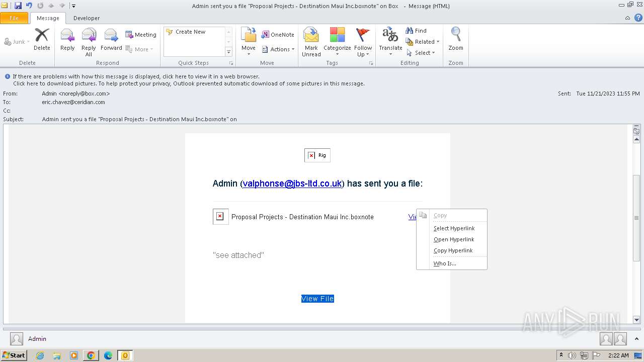This screenshot has height=362, width=644.
Task: Click the download pictures info bar
Action: [x=189, y=83]
